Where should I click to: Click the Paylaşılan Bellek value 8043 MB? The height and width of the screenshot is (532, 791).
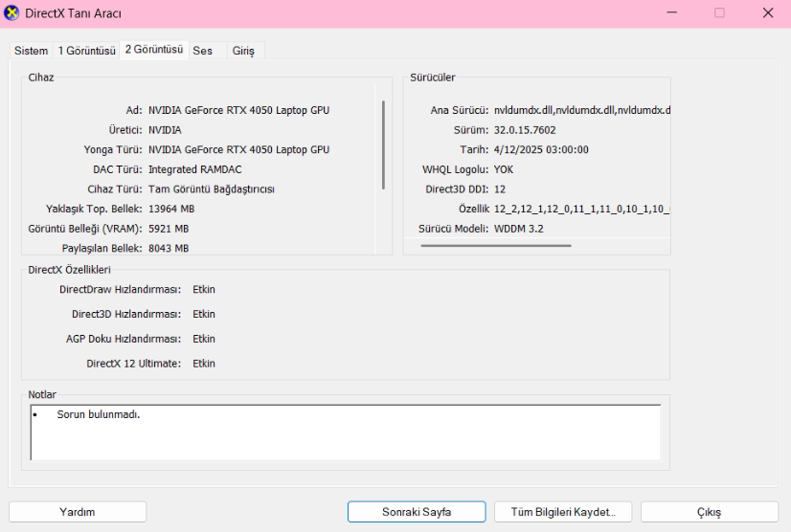(x=169, y=248)
